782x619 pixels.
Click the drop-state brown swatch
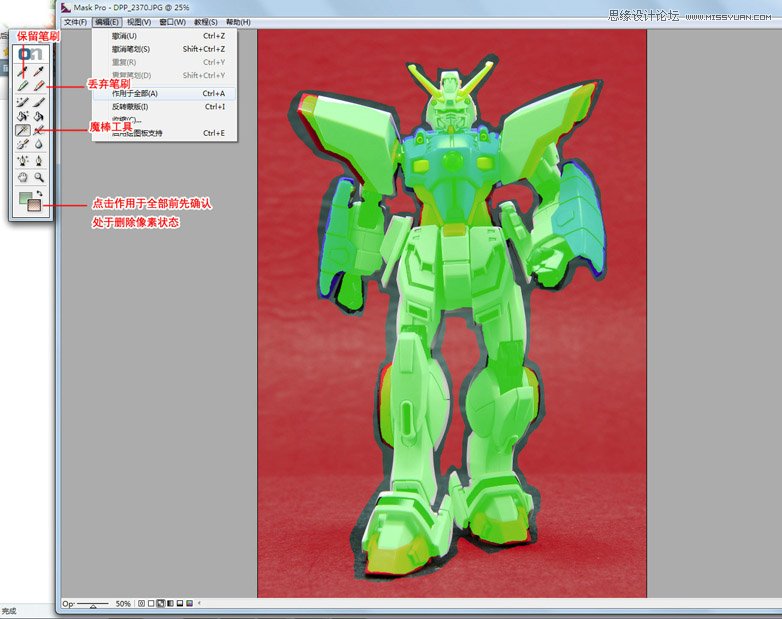(x=35, y=205)
